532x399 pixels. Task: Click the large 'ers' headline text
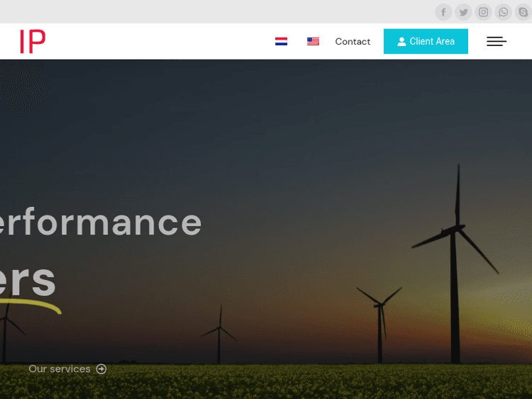tap(27, 279)
